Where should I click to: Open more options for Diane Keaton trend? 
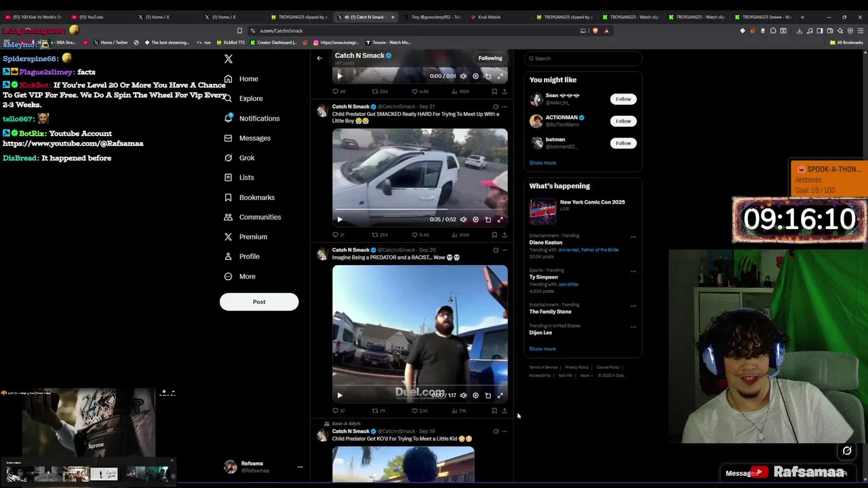tap(633, 237)
